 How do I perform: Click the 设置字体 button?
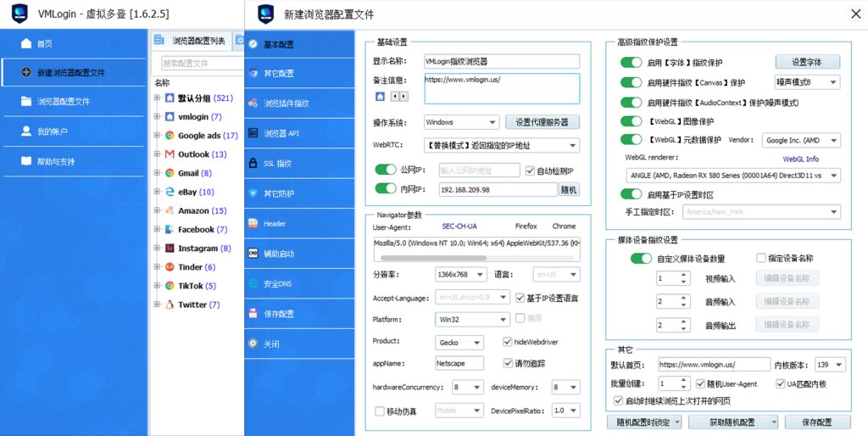807,61
